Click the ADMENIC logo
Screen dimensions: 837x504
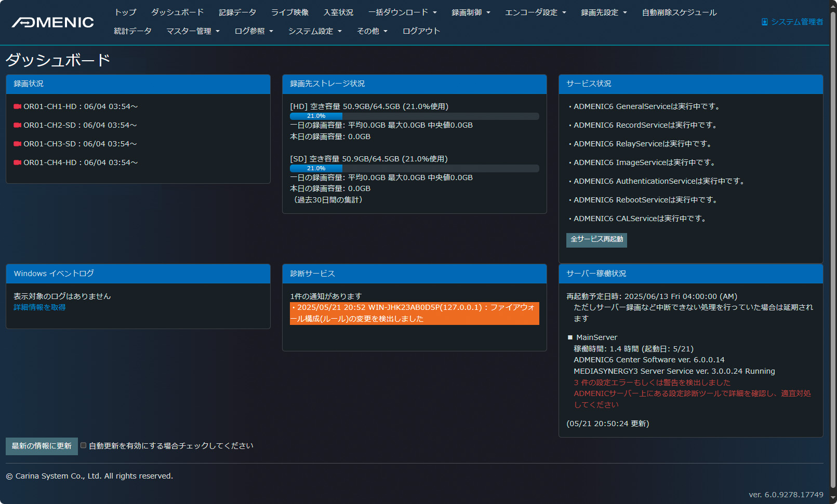(x=52, y=22)
